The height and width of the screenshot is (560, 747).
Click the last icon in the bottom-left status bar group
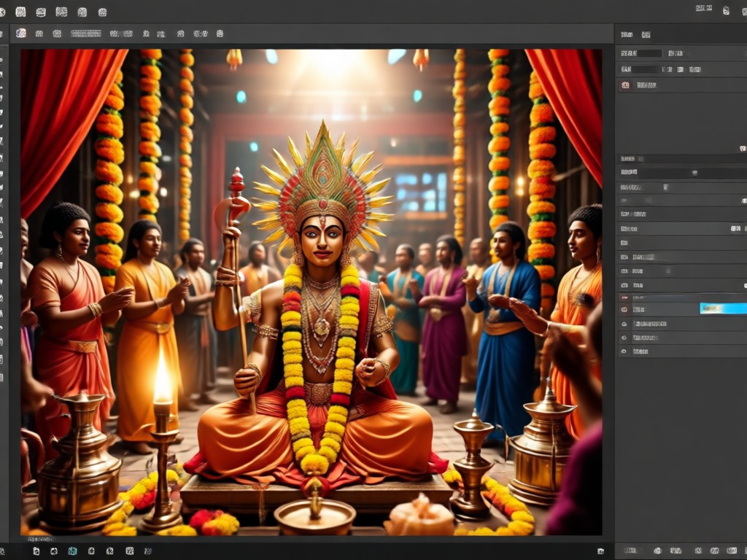click(x=147, y=551)
